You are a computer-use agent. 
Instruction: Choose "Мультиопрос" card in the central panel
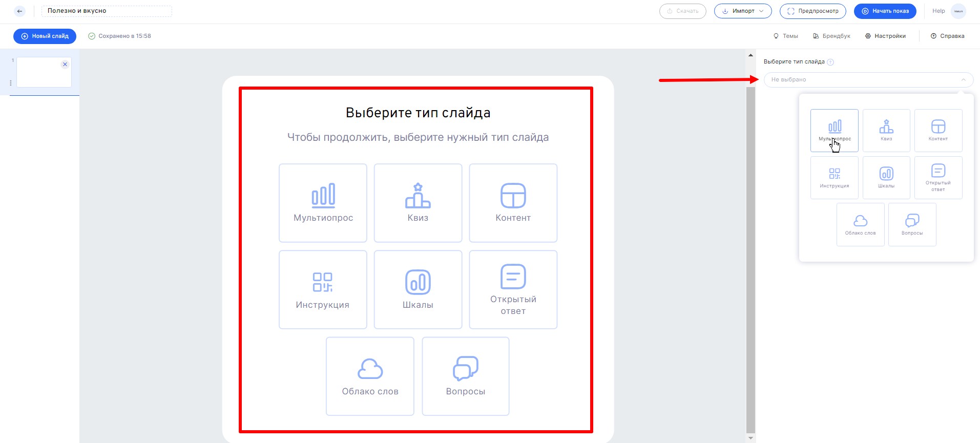[x=323, y=203]
